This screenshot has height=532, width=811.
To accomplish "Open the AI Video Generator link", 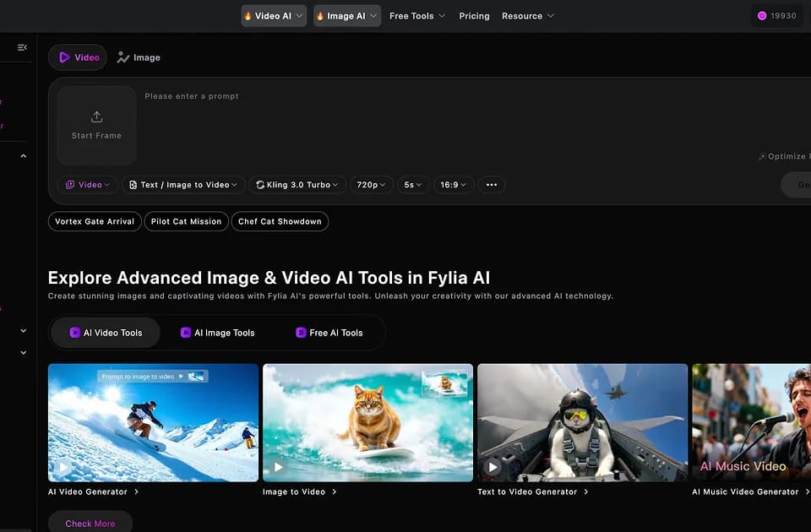I will pos(93,491).
